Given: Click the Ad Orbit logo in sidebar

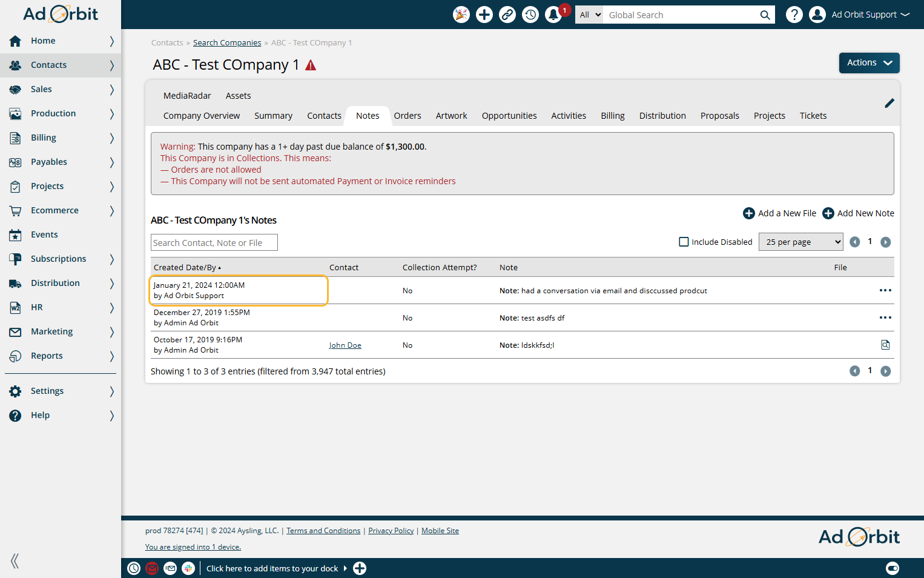Looking at the screenshot, I should coord(61,14).
